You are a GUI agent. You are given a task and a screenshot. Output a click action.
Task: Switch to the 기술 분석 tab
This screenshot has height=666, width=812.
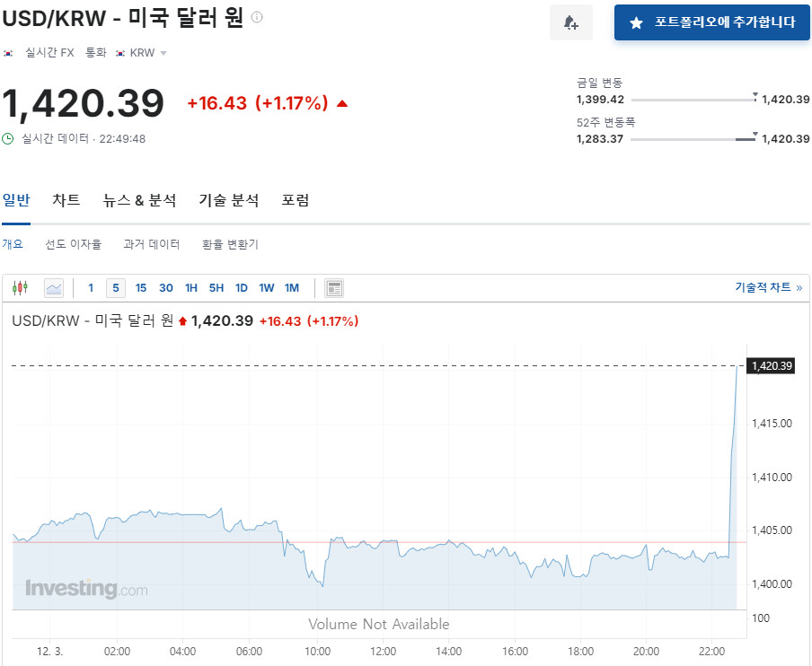229,200
